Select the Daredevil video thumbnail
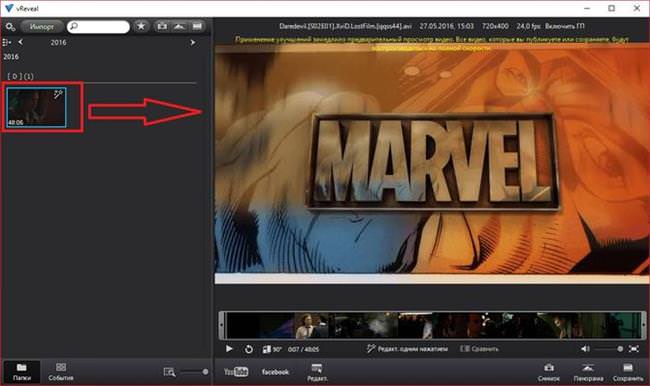 36,107
